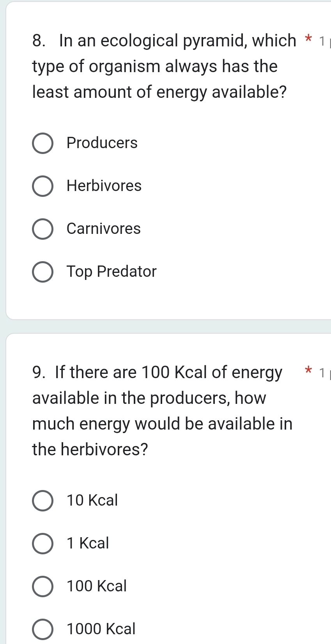Select the 1 Kcal answer option
Image resolution: width=331 pixels, height=644 pixels.
pos(42,544)
